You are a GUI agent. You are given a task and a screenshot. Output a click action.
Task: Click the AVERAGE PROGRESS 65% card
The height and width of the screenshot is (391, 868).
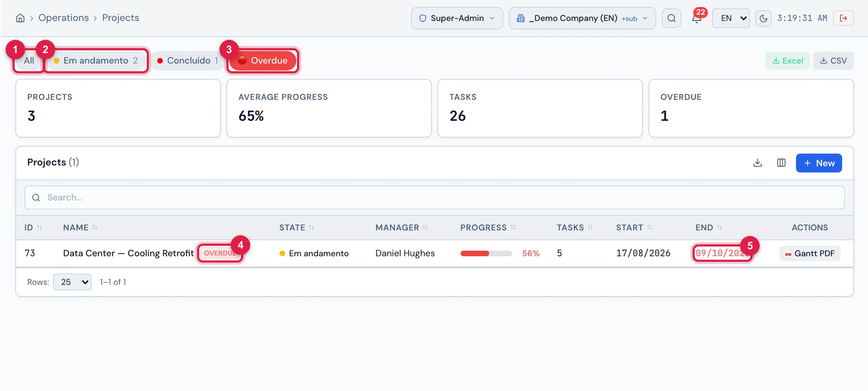[x=329, y=108]
